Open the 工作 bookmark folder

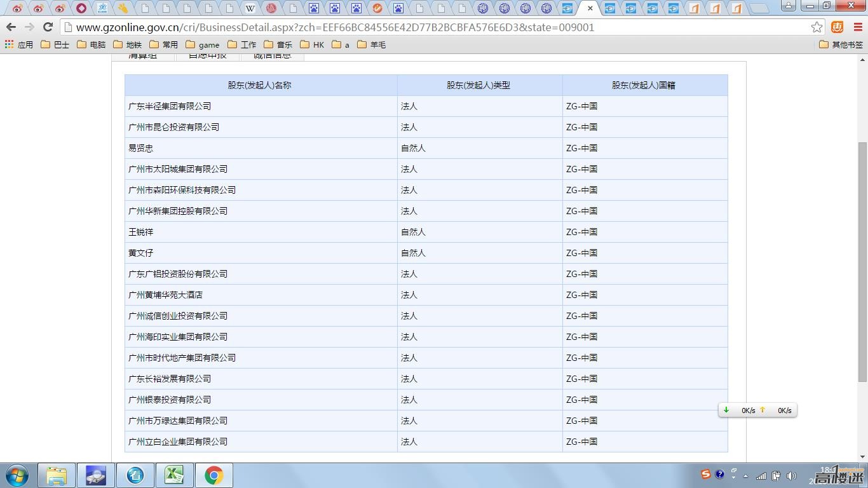(x=241, y=44)
